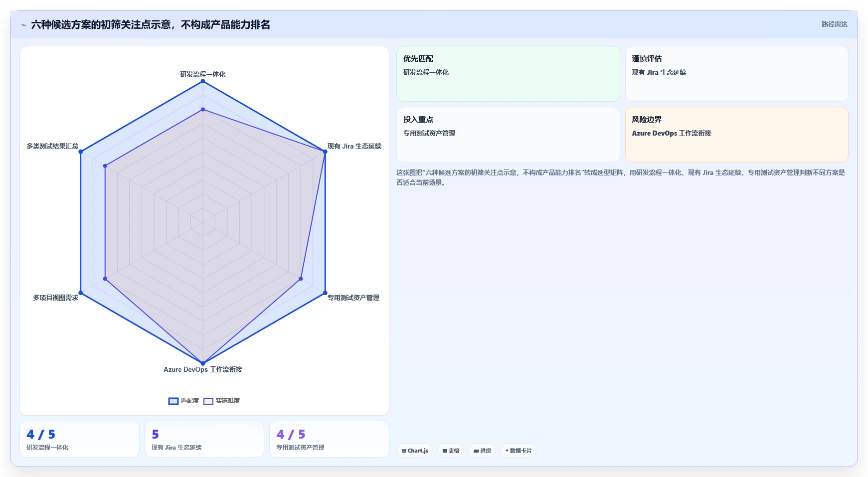
Task: Click the 数据卡片 tag chip
Action: [x=519, y=451]
